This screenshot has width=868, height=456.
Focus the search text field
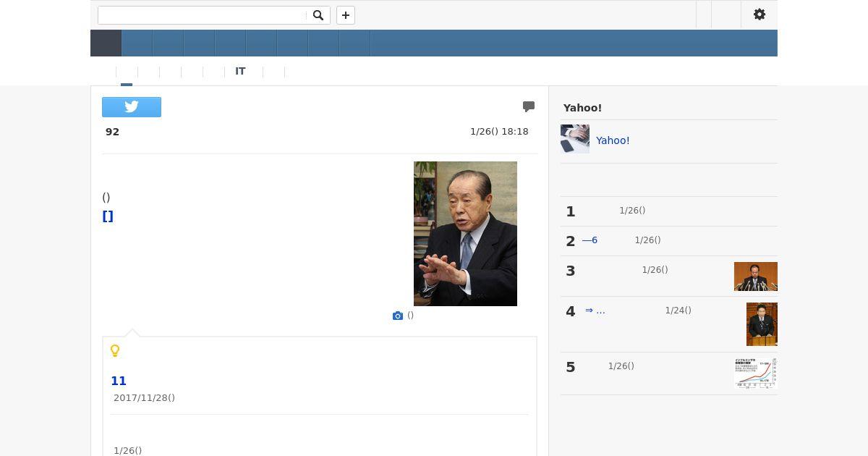(202, 15)
